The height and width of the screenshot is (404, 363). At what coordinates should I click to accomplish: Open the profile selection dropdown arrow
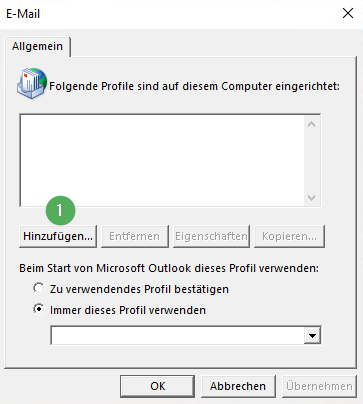coord(312,335)
